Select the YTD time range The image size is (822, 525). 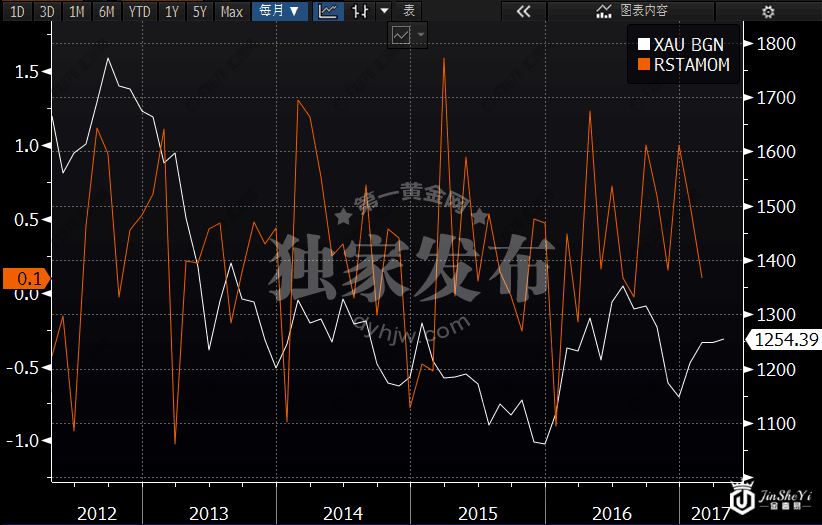point(140,12)
